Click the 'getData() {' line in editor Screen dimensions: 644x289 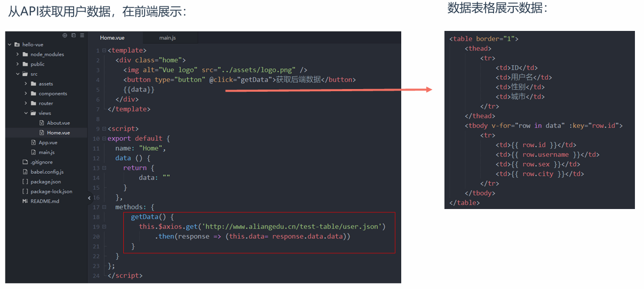click(153, 217)
